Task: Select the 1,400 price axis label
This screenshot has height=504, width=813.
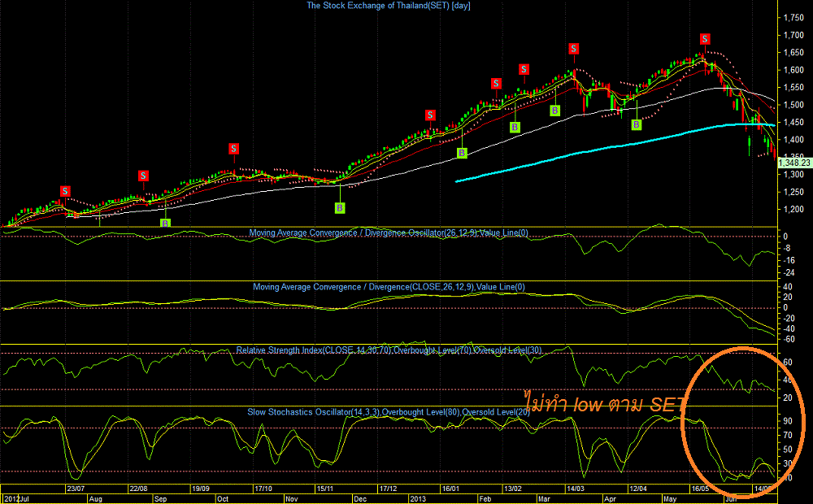Action: coord(793,140)
